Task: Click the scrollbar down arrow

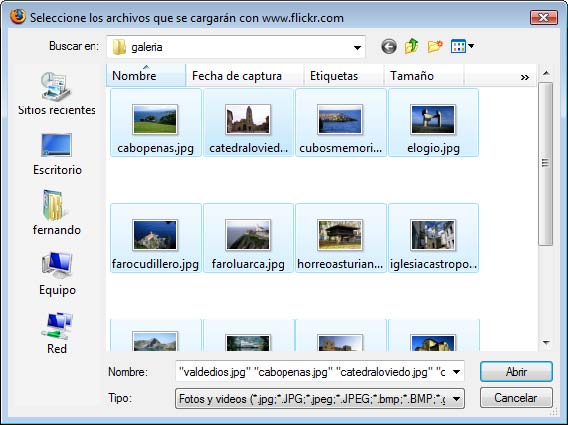Action: (x=546, y=342)
